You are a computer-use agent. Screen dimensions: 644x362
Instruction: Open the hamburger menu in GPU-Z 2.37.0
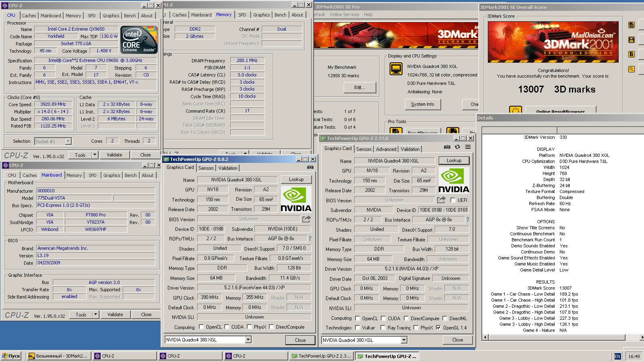click(x=468, y=147)
